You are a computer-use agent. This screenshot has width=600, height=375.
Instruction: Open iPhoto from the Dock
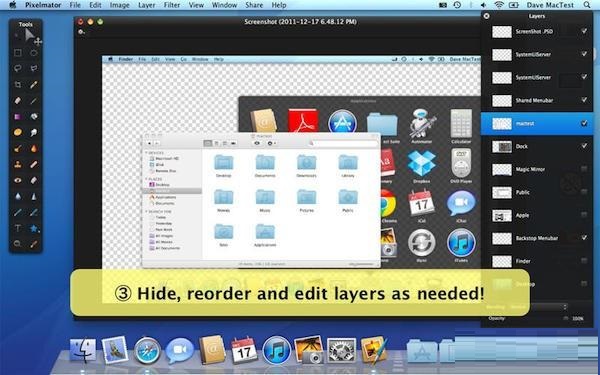(309, 350)
